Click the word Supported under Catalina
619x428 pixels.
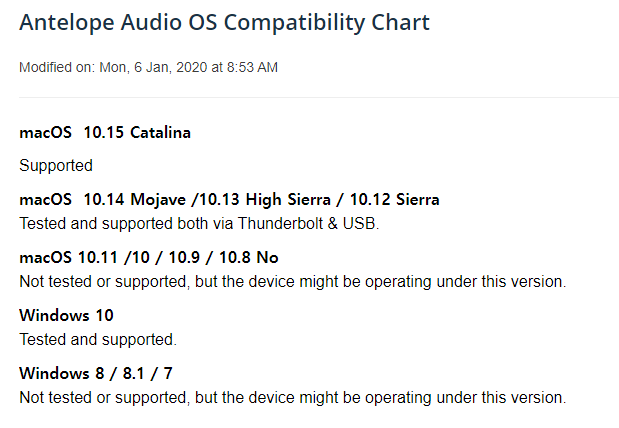pos(56,165)
